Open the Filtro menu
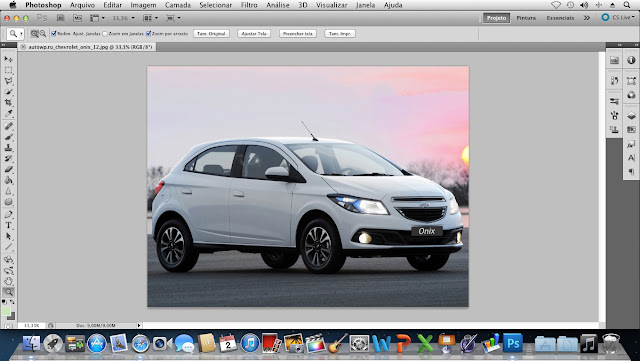This screenshot has height=361, width=640. click(x=249, y=5)
